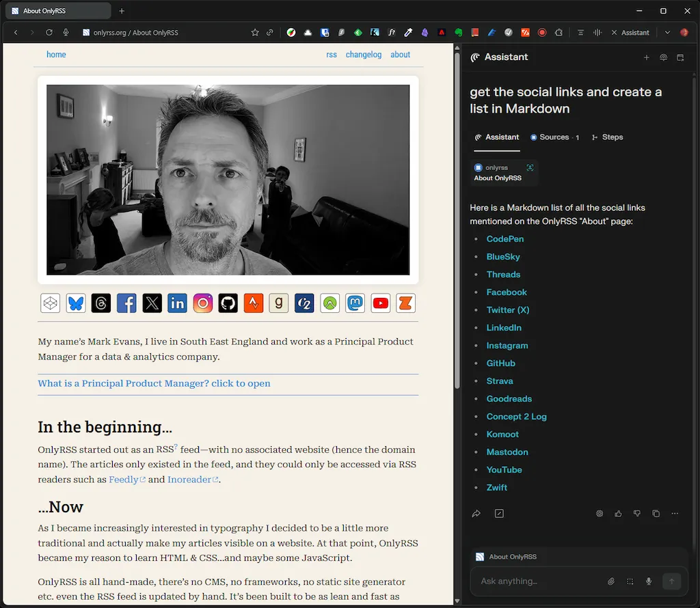Open the response's more options (...) menu

[674, 513]
